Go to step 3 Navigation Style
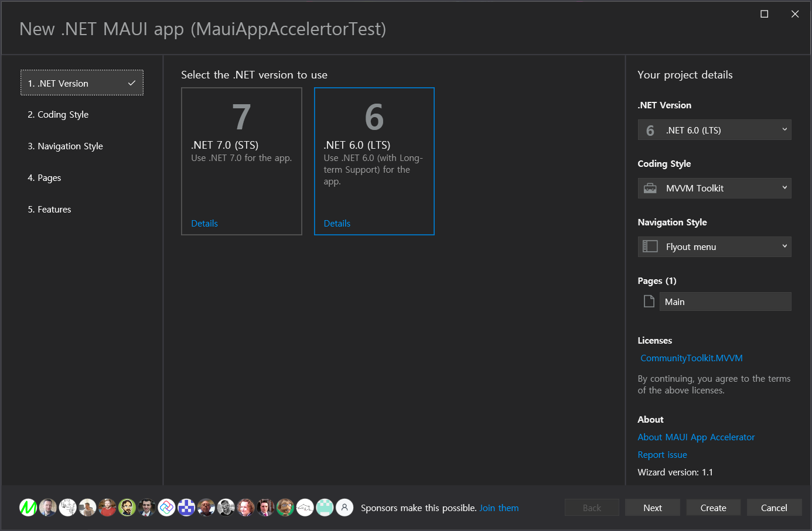Screen dimensions: 812x531 [82, 146]
